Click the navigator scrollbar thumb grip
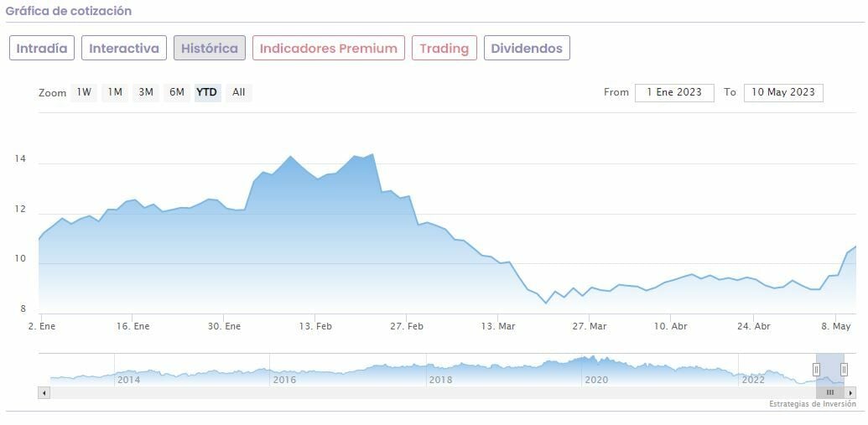The width and height of the screenshot is (868, 425). point(830,392)
